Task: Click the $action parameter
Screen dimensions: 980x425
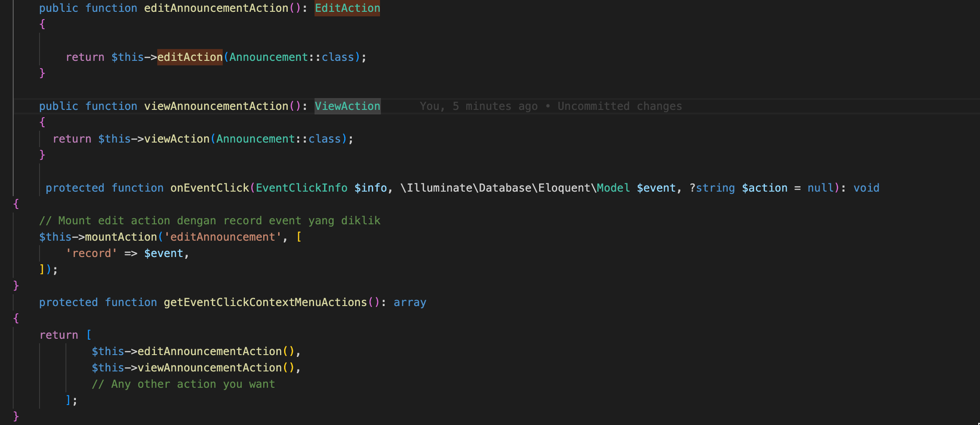Action: pos(765,188)
